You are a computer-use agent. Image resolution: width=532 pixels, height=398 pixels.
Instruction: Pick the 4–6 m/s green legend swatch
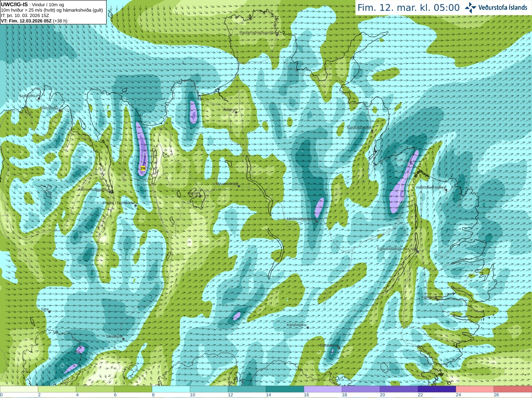point(95,389)
